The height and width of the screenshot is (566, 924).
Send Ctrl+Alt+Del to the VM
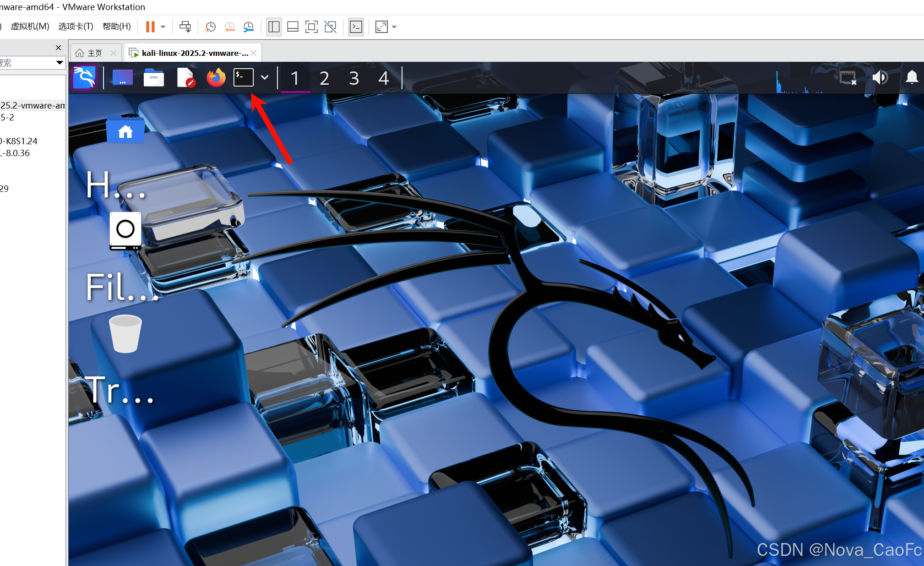point(185,27)
